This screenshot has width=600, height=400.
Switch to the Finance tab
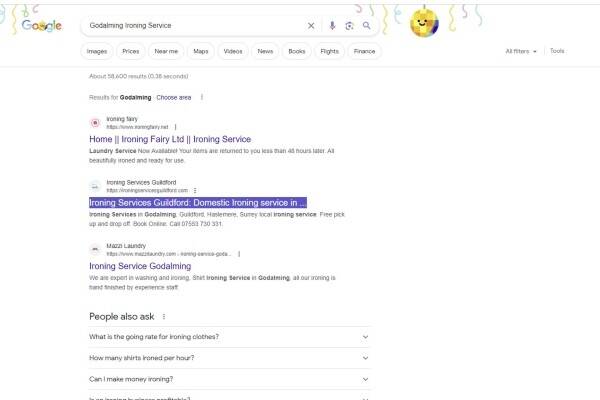[x=364, y=51]
